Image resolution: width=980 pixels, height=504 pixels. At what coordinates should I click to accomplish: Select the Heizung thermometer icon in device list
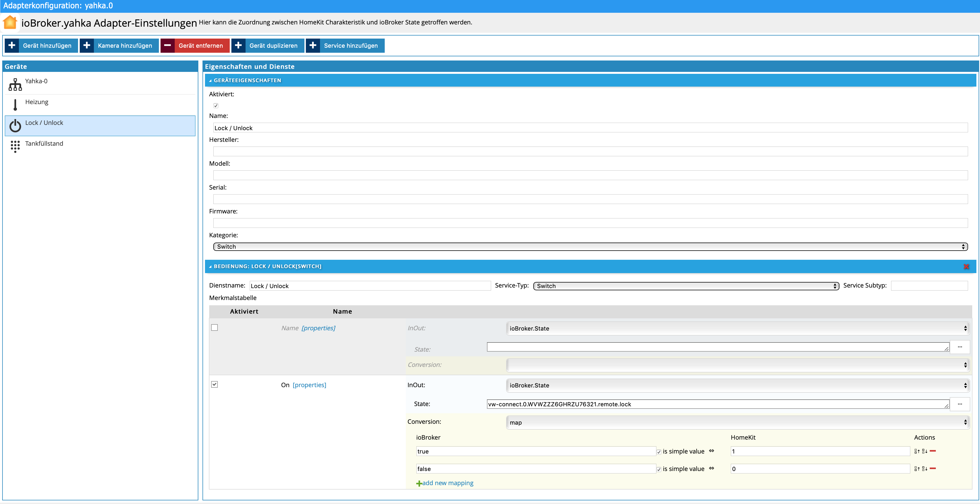[15, 105]
